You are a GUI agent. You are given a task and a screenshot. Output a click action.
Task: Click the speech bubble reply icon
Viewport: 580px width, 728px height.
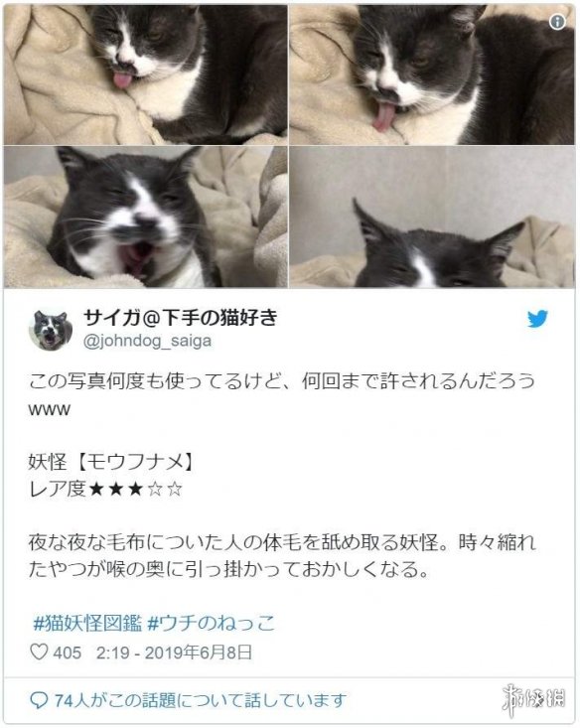39,699
